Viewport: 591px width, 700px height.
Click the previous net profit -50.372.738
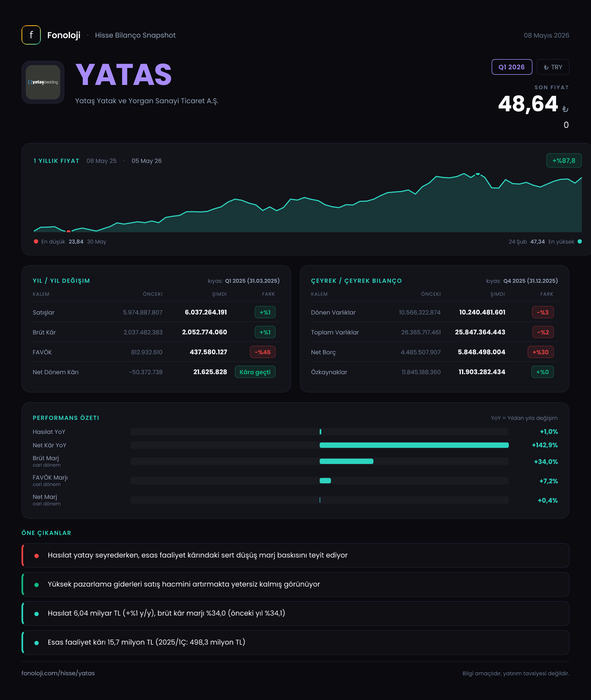(x=145, y=372)
